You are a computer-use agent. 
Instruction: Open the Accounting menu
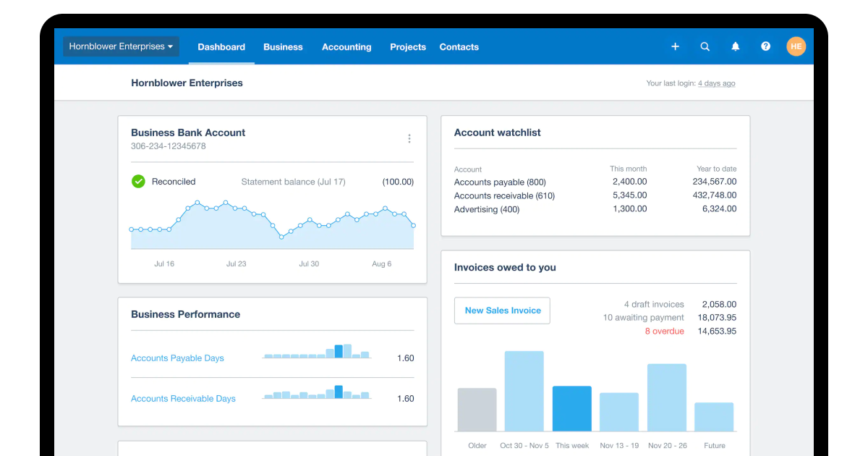(x=346, y=46)
